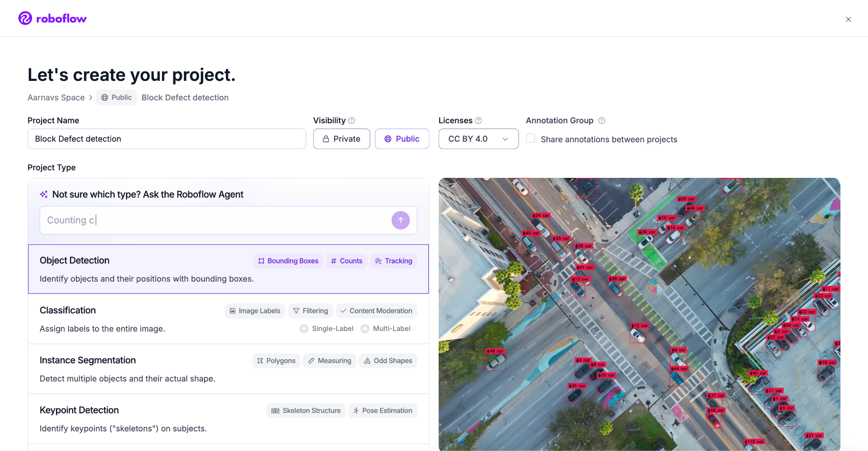The height and width of the screenshot is (451, 868).
Task: Click the Project Type label
Action: [52, 168]
